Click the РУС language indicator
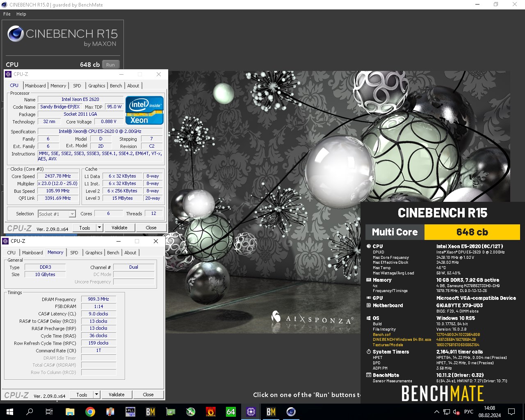525x420 pixels. coord(469,412)
